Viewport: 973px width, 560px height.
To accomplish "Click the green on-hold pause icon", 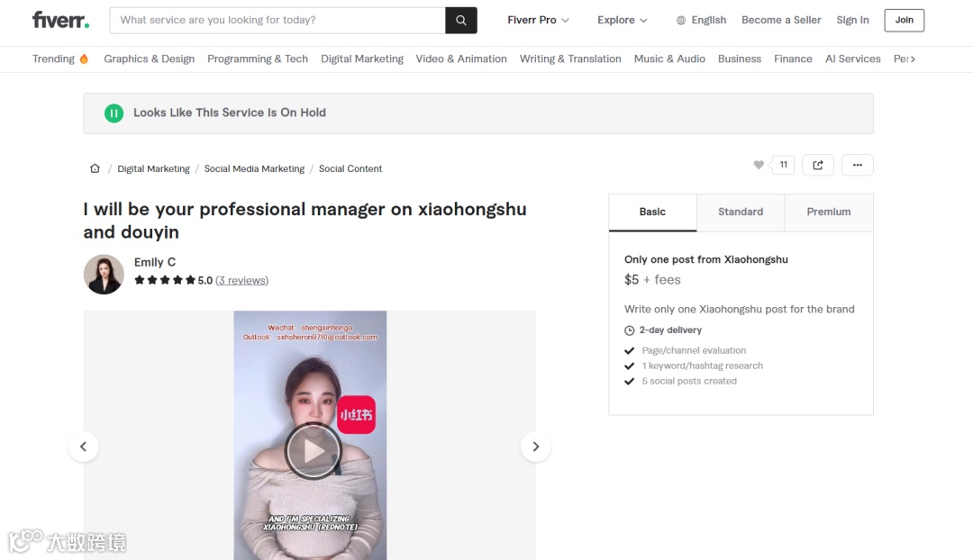I will click(114, 113).
